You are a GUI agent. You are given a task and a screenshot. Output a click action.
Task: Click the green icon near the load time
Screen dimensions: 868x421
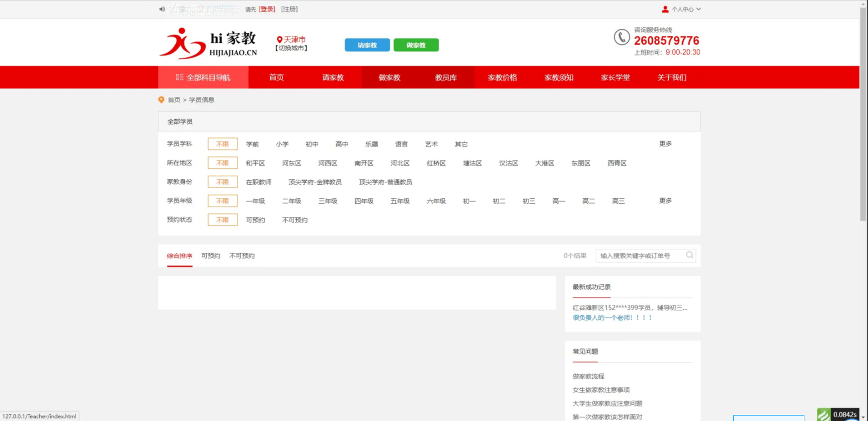(x=824, y=414)
